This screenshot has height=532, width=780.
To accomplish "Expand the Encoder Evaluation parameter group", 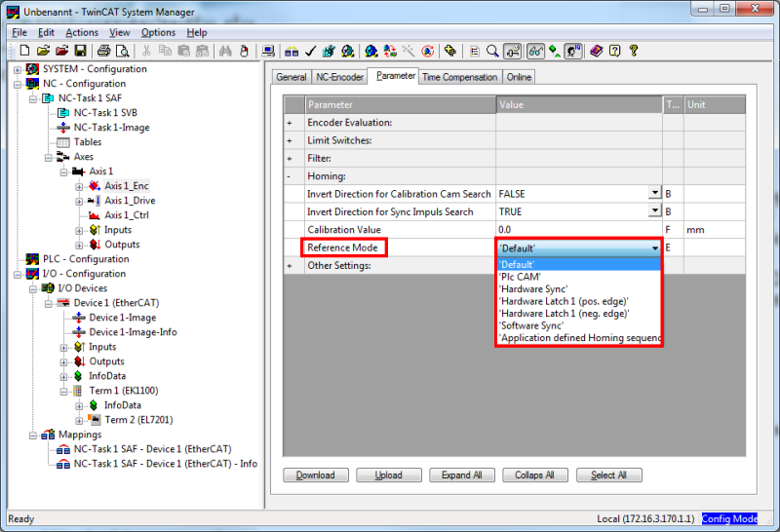I will click(289, 123).
